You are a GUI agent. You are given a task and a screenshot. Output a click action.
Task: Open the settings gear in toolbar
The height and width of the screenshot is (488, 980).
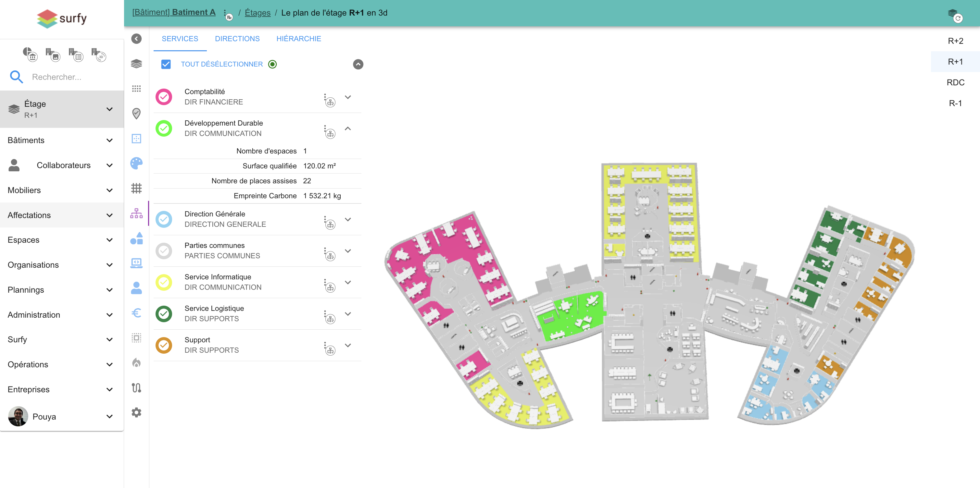(x=136, y=412)
